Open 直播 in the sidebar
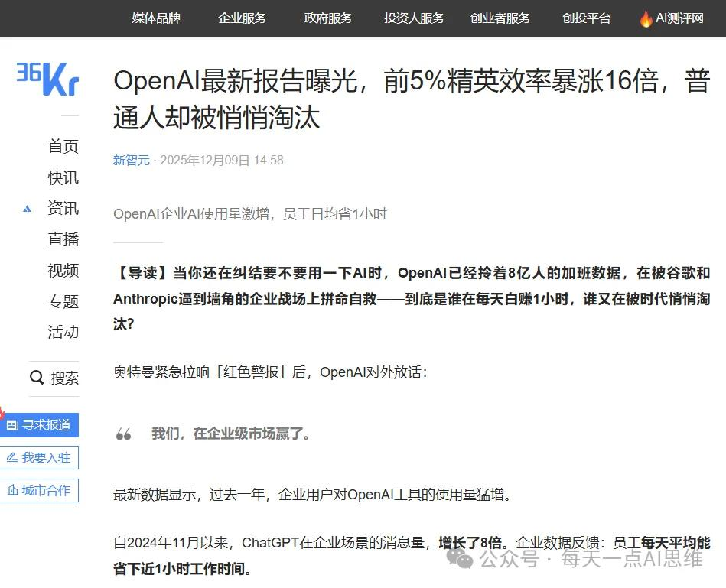 pos(63,239)
